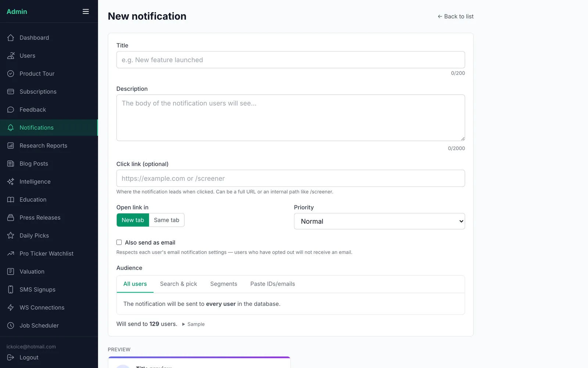588x368 pixels.
Task: Click the Daily Picks star icon
Action: click(x=11, y=236)
